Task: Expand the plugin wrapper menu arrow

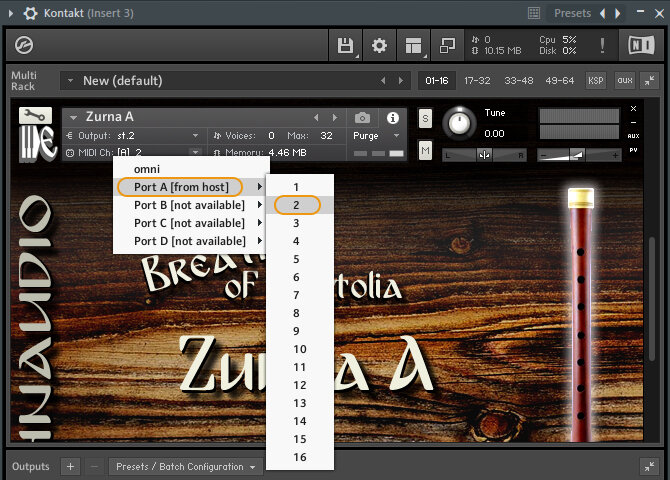Action: pyautogui.click(x=11, y=13)
